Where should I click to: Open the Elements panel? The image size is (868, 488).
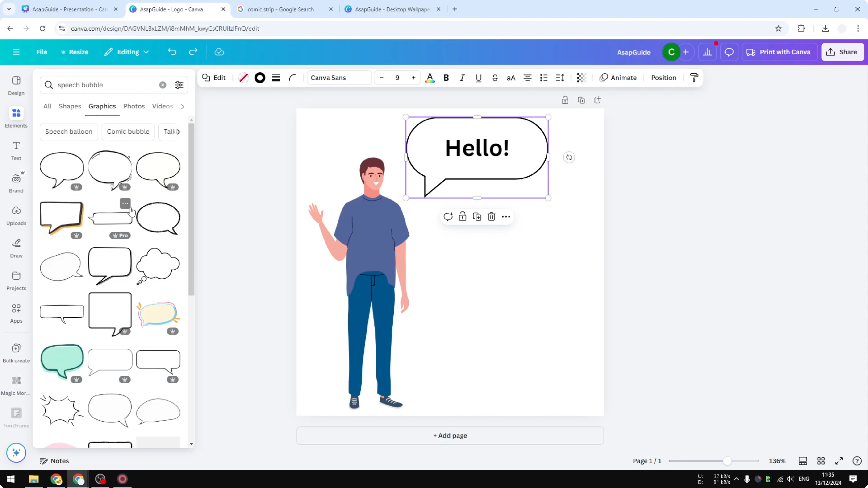tap(16, 117)
